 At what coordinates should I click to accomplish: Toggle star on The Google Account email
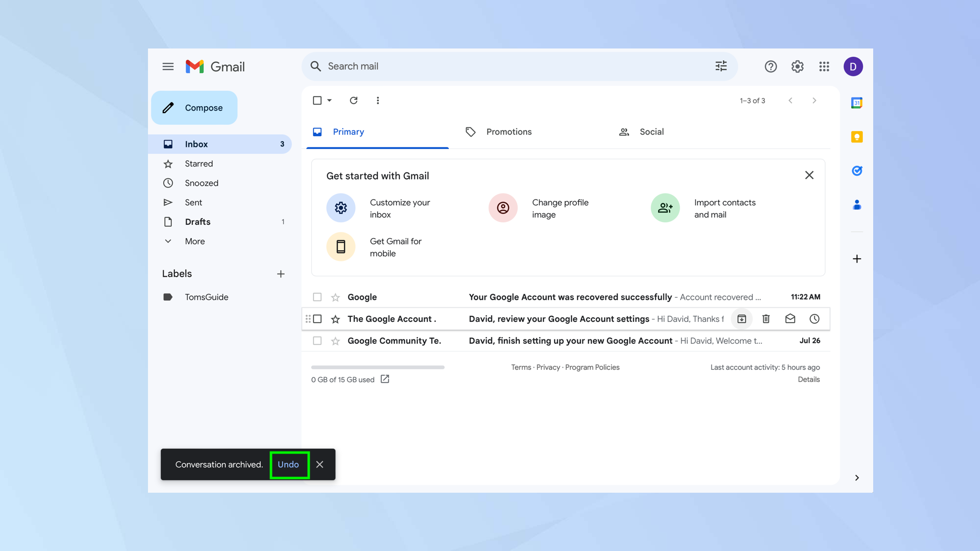(x=335, y=319)
